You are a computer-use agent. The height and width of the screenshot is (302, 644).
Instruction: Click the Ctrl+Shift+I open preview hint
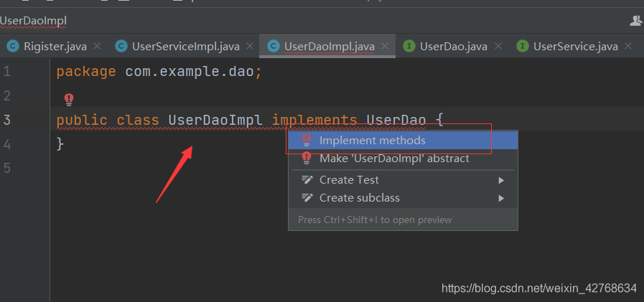pos(375,220)
